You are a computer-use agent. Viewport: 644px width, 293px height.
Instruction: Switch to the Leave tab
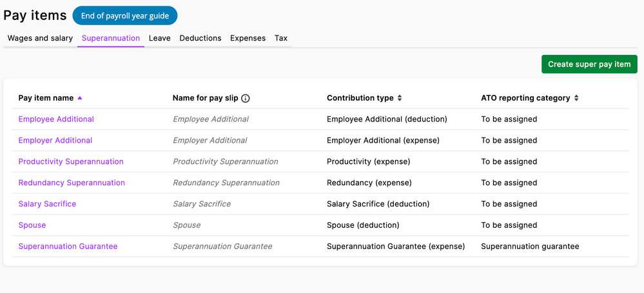coord(159,38)
